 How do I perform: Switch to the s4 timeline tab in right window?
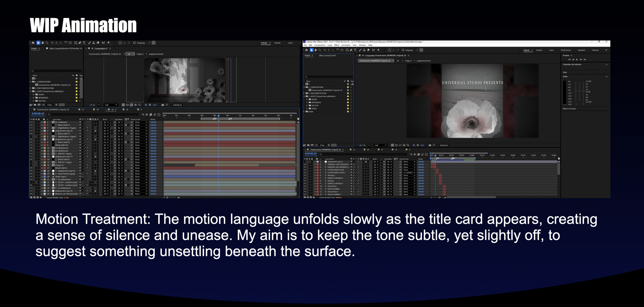396,150
